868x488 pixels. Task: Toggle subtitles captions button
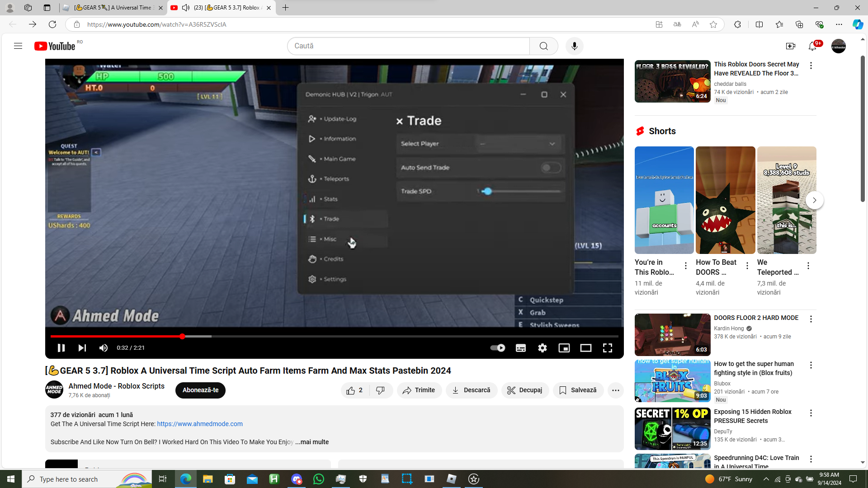coord(520,348)
